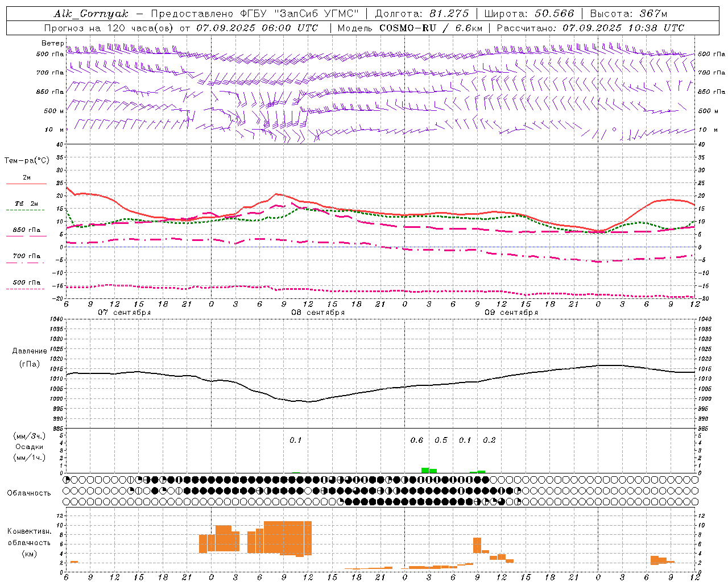Click the 07 сентября date label
The height and width of the screenshot is (582, 728).
click(x=124, y=313)
